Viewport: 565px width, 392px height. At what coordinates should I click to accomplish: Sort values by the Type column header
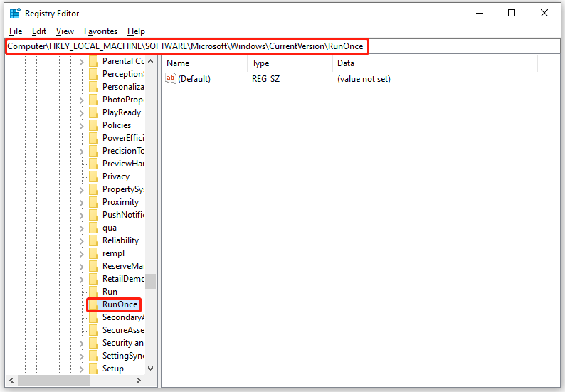[x=290, y=63]
